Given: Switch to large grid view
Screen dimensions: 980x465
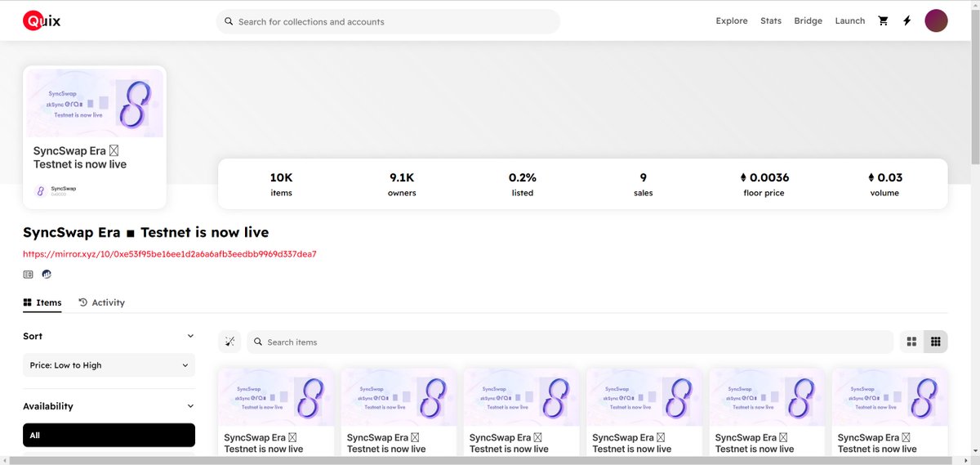Looking at the screenshot, I should [x=912, y=342].
